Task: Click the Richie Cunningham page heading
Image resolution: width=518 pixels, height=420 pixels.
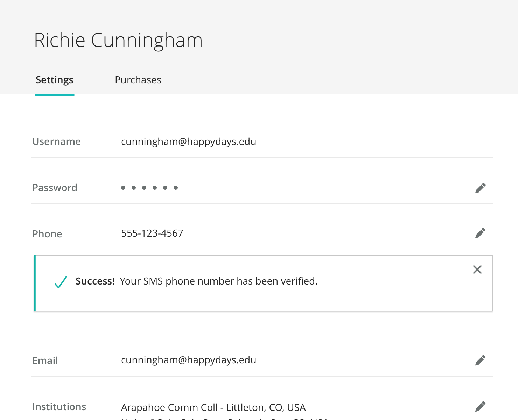Action: 118,40
